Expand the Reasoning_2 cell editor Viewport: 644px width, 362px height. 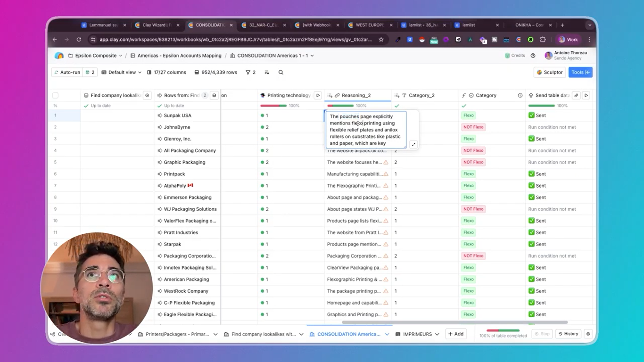pyautogui.click(x=413, y=144)
